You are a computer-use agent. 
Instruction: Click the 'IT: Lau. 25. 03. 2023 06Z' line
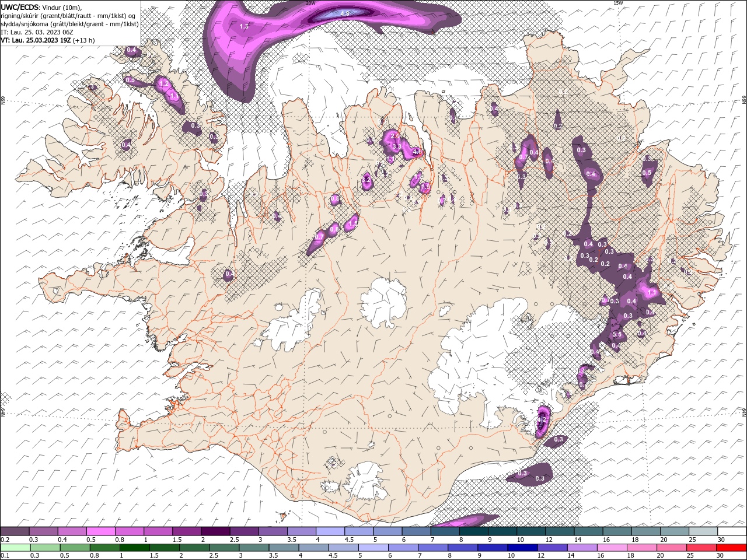(37, 32)
